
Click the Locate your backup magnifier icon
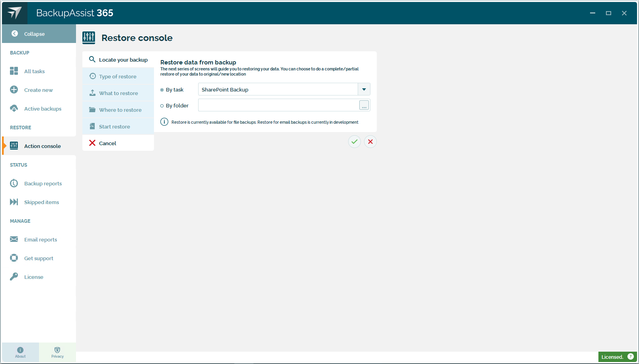point(92,59)
